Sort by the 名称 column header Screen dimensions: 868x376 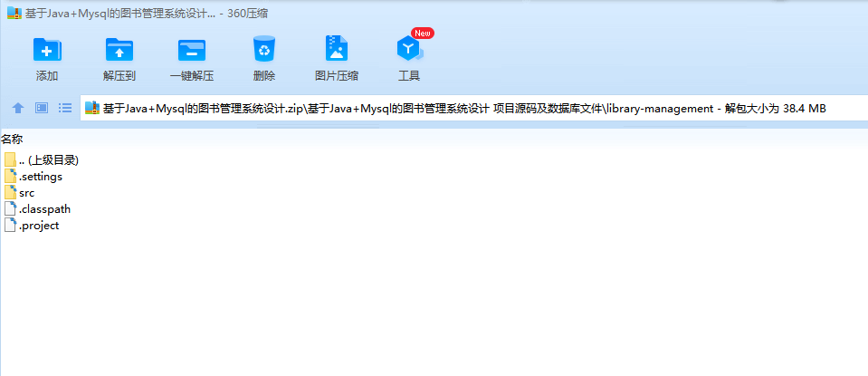(12, 139)
